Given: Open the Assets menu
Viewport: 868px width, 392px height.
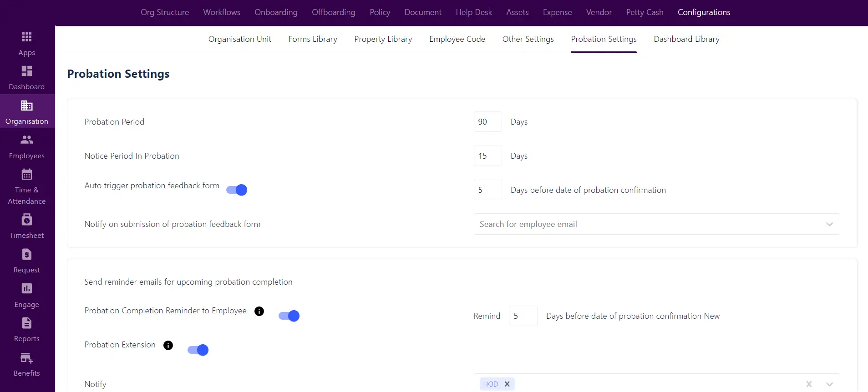Looking at the screenshot, I should (x=518, y=12).
